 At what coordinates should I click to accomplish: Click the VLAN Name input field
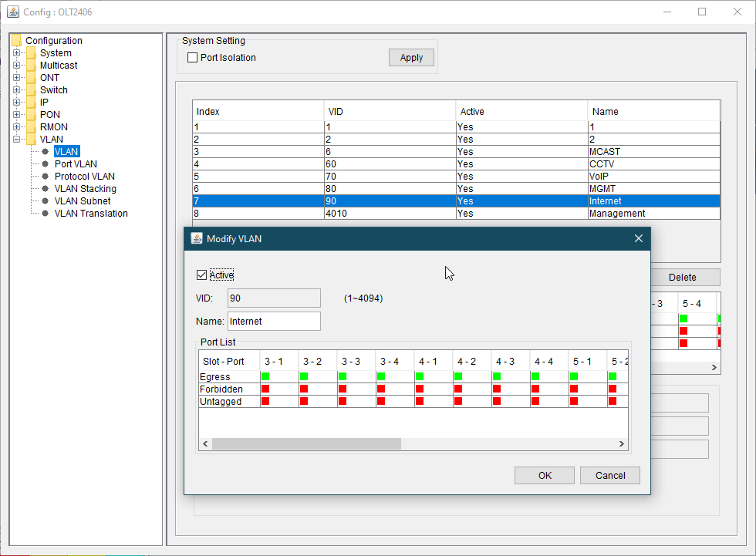(274, 322)
